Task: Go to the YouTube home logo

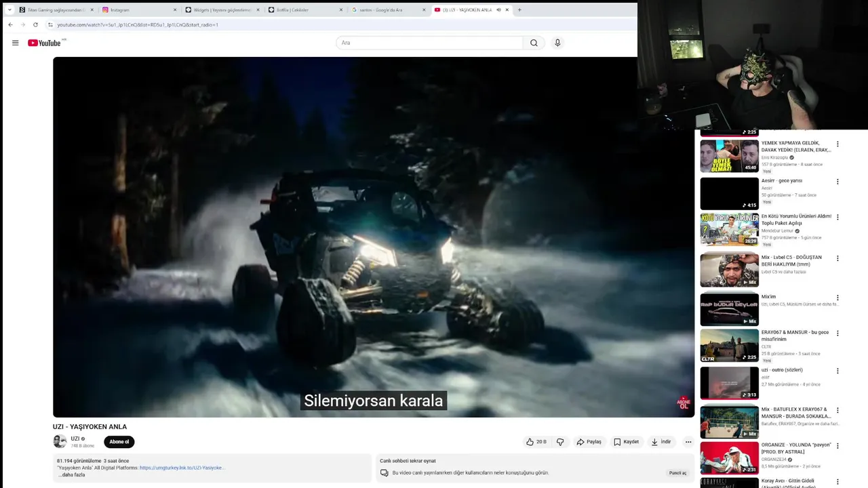Action: (45, 43)
